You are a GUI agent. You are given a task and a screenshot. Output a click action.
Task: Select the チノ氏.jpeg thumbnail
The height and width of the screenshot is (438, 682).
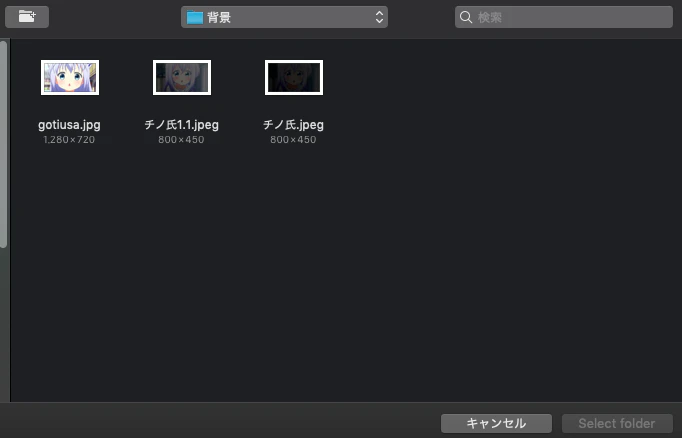pyautogui.click(x=294, y=77)
